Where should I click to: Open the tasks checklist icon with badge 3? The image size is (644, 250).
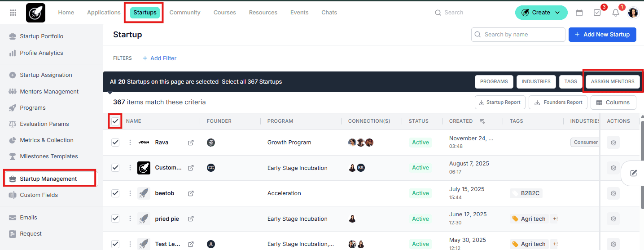coord(597,13)
